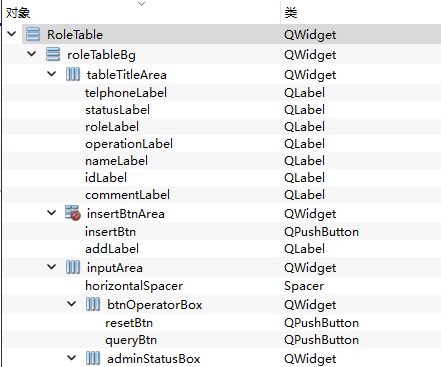Select the operationLabel item
The width and height of the screenshot is (441, 367).
point(129,144)
